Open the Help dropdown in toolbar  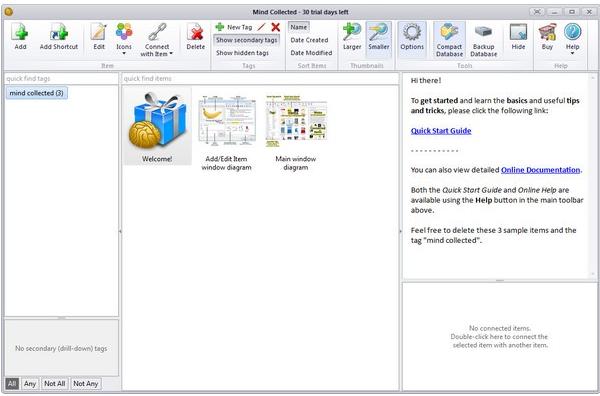pos(572,39)
